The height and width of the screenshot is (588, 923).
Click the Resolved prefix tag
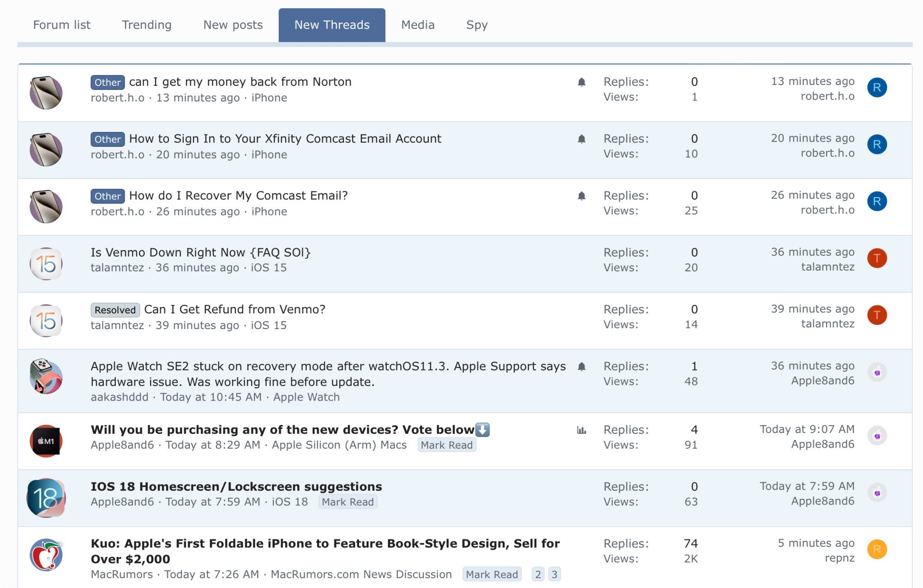coord(115,310)
